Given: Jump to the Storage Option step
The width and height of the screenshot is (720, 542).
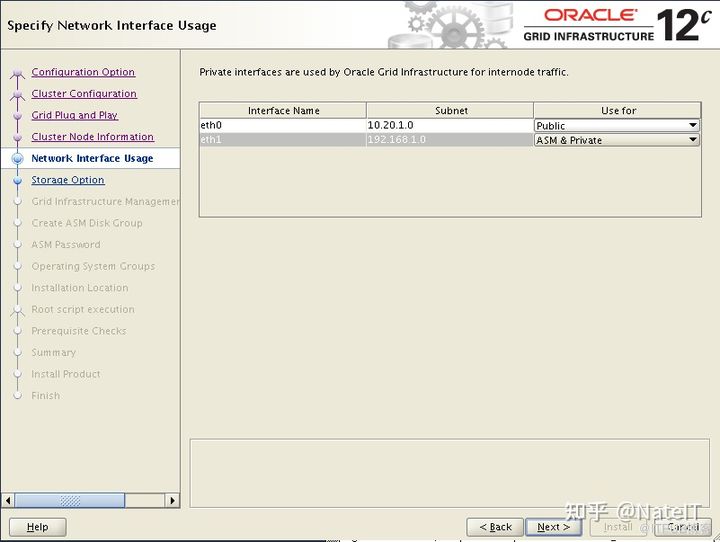Looking at the screenshot, I should [68, 180].
